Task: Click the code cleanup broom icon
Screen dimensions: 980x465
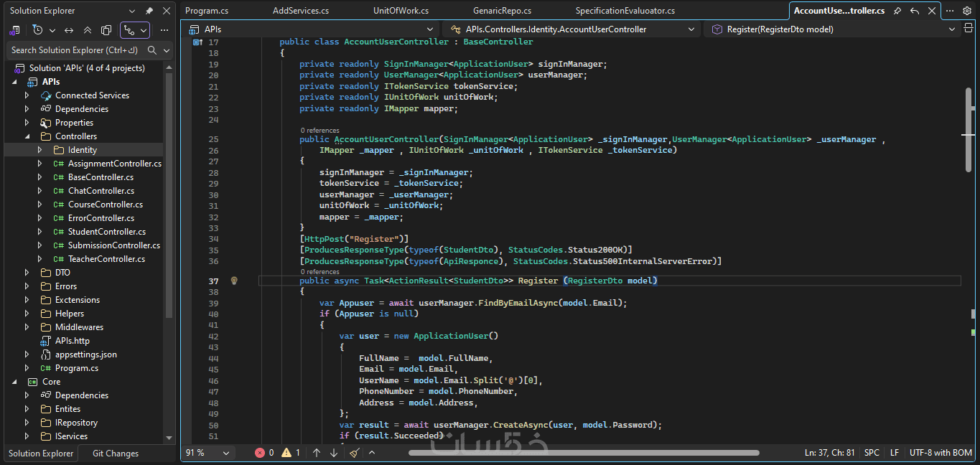Action: coord(354,453)
